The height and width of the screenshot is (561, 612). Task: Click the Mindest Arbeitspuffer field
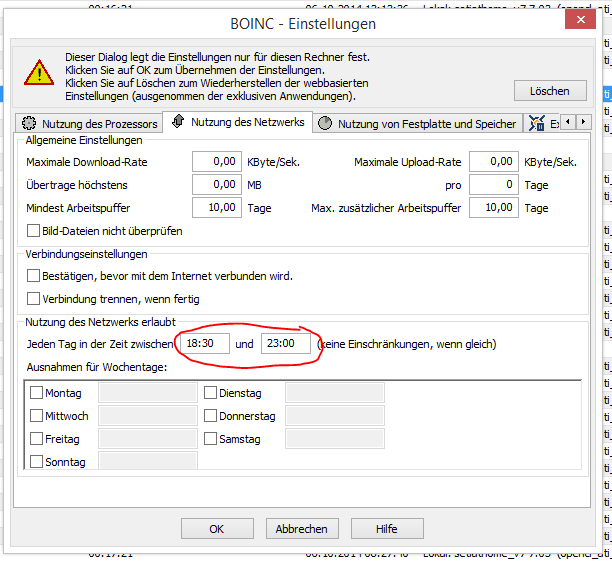click(x=217, y=208)
